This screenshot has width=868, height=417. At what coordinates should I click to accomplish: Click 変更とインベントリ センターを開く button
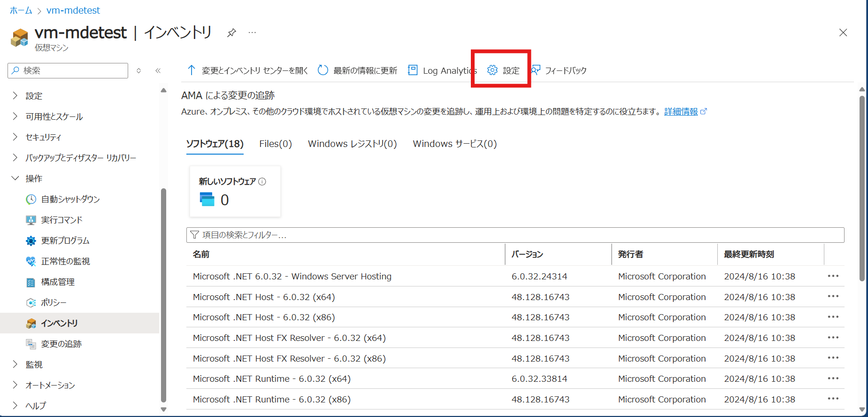tap(247, 70)
